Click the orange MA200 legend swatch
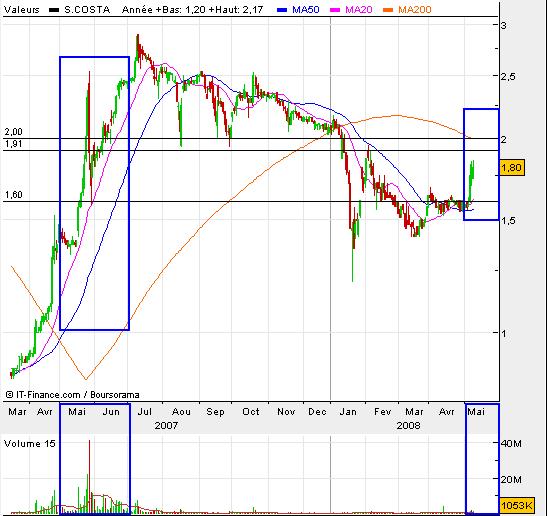This screenshot has width=548, height=516. pos(388,10)
